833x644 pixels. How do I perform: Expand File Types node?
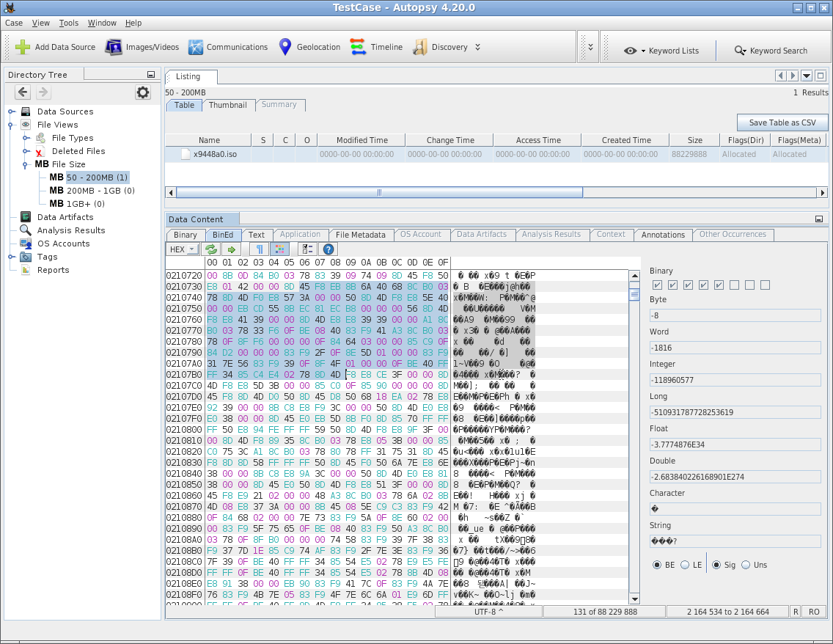(26, 138)
